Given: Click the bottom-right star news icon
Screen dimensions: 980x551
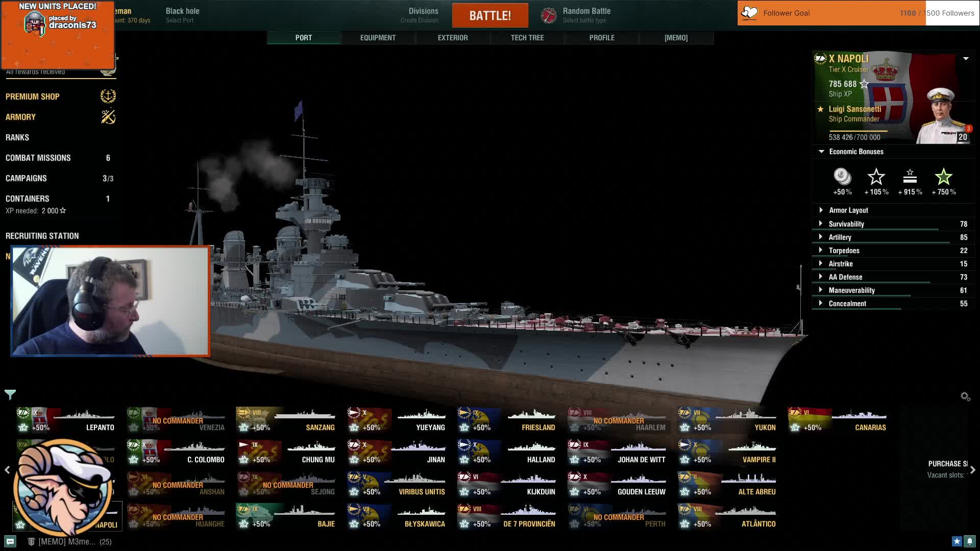Looking at the screenshot, I should [957, 541].
